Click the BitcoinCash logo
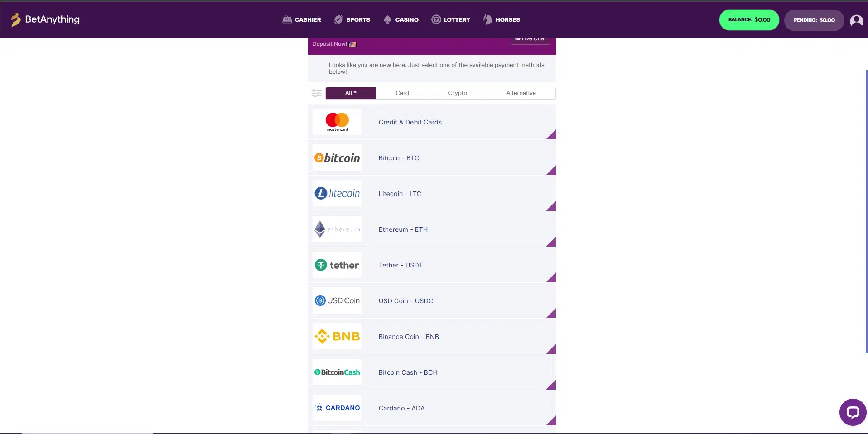The height and width of the screenshot is (434, 868). [337, 372]
